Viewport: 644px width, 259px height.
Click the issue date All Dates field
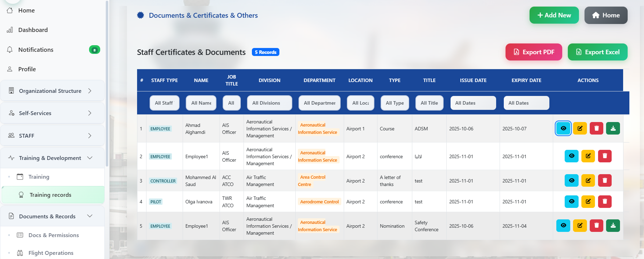tap(473, 103)
